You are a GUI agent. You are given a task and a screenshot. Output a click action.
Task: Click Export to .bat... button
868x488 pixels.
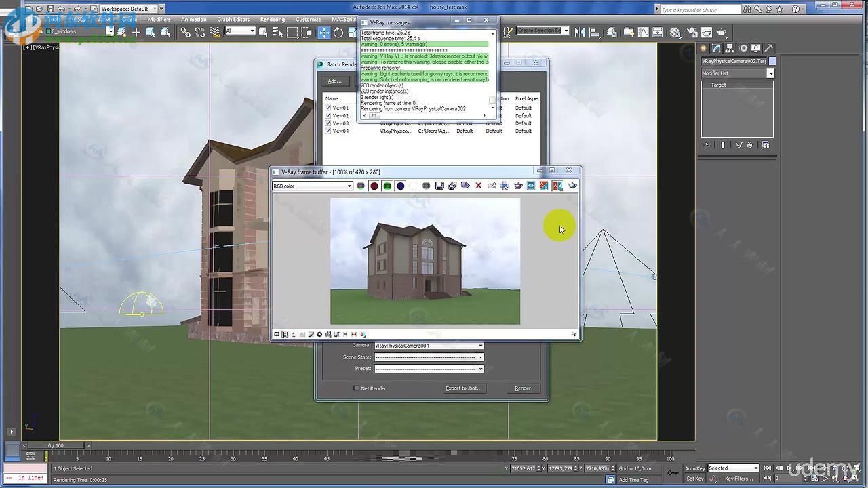click(x=463, y=388)
